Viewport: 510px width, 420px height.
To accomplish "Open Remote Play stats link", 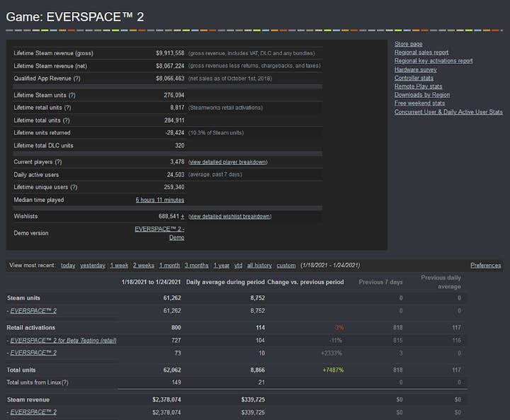I will 418,86.
